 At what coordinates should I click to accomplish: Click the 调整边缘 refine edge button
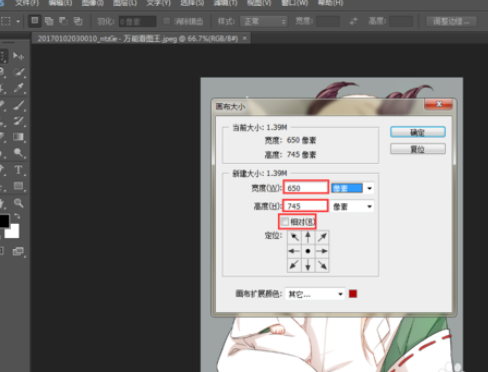(451, 22)
